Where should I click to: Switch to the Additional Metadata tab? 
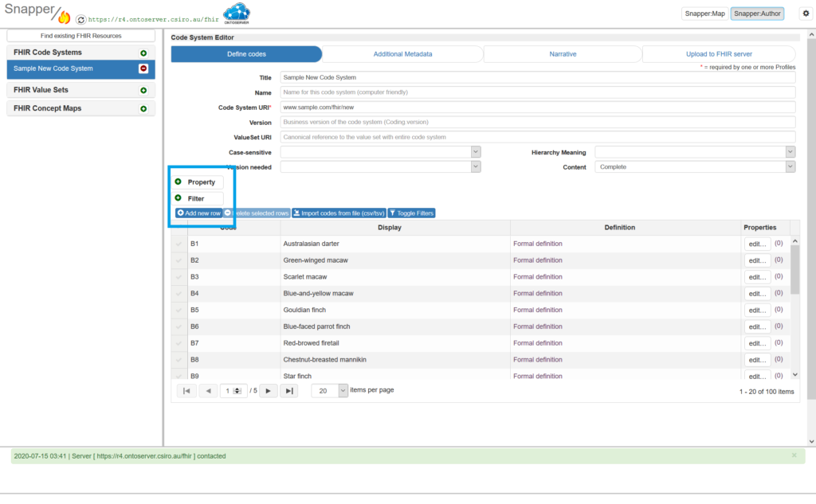point(402,54)
